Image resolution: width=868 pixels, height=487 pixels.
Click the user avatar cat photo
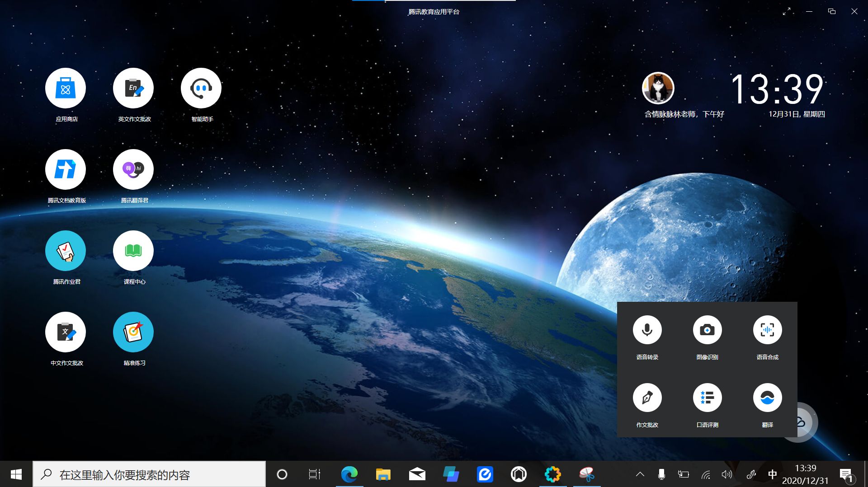(x=658, y=88)
